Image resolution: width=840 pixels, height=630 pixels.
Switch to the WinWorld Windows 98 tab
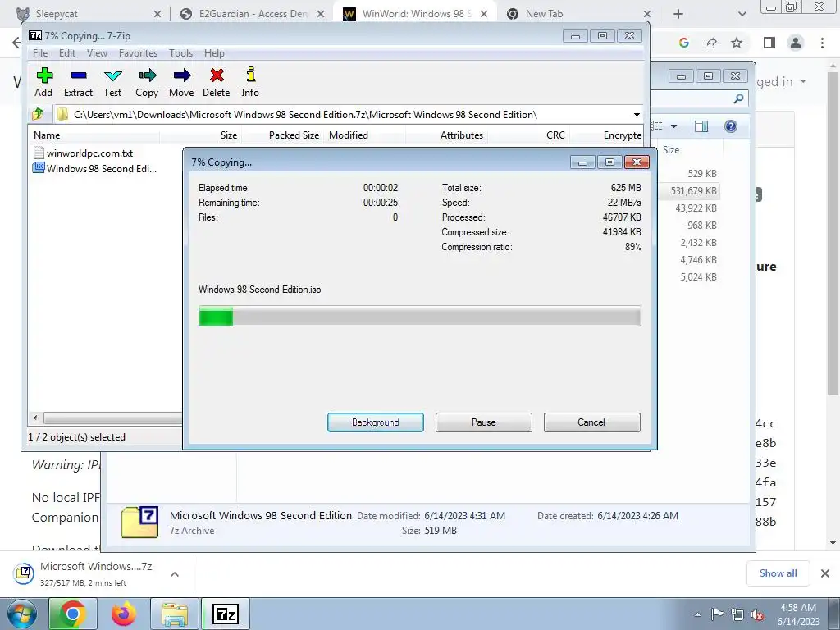click(x=415, y=14)
